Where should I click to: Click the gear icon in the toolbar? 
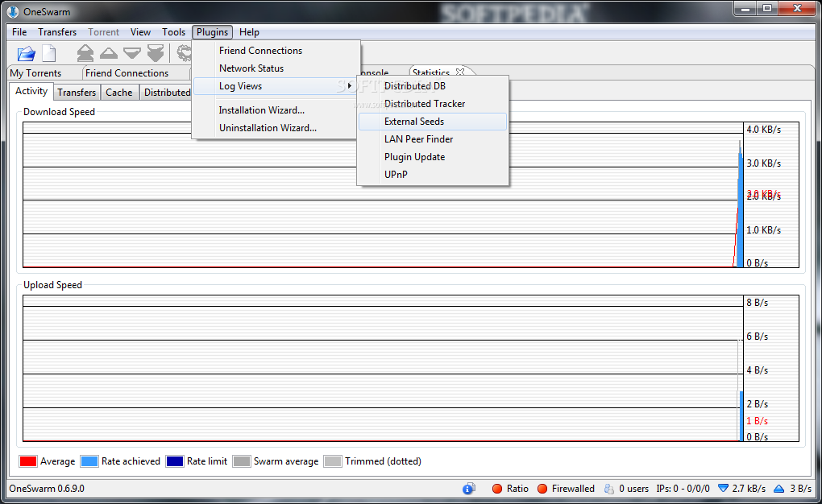coord(184,53)
